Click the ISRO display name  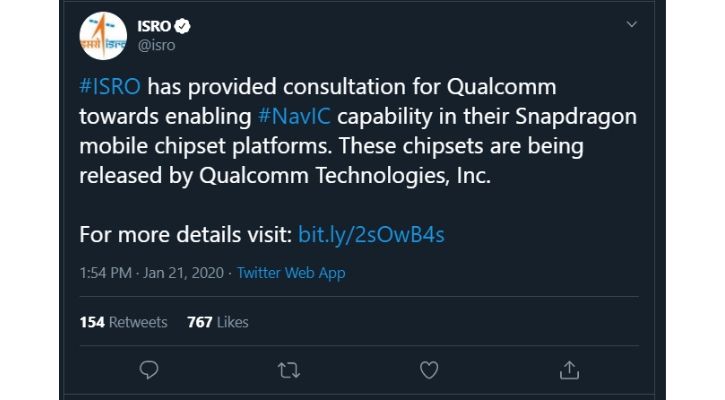pos(154,25)
